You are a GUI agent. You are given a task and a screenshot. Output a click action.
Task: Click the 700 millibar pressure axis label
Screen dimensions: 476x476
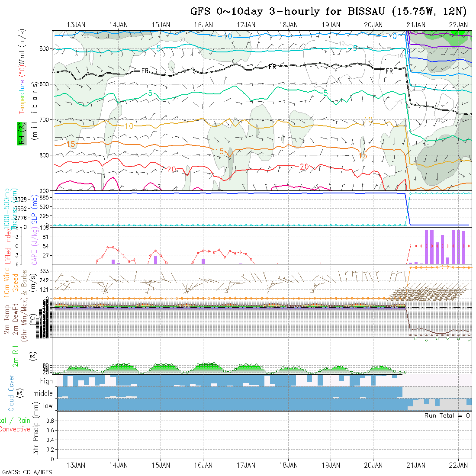pos(44,120)
